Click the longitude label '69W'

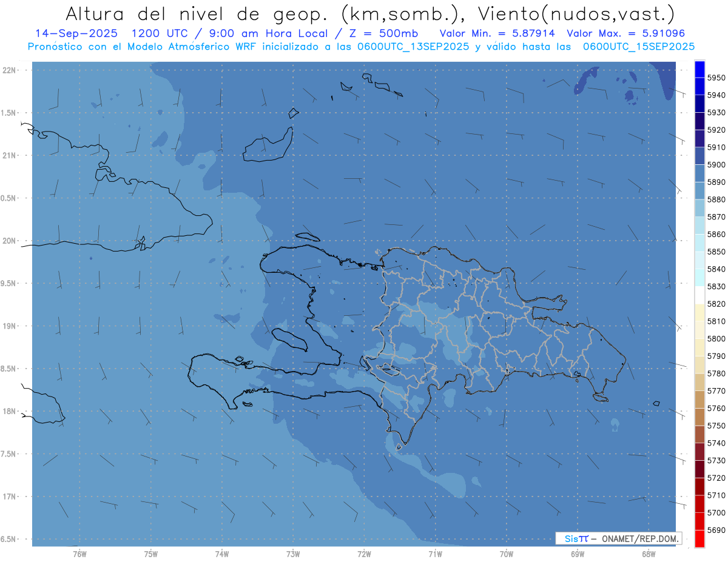pyautogui.click(x=578, y=554)
